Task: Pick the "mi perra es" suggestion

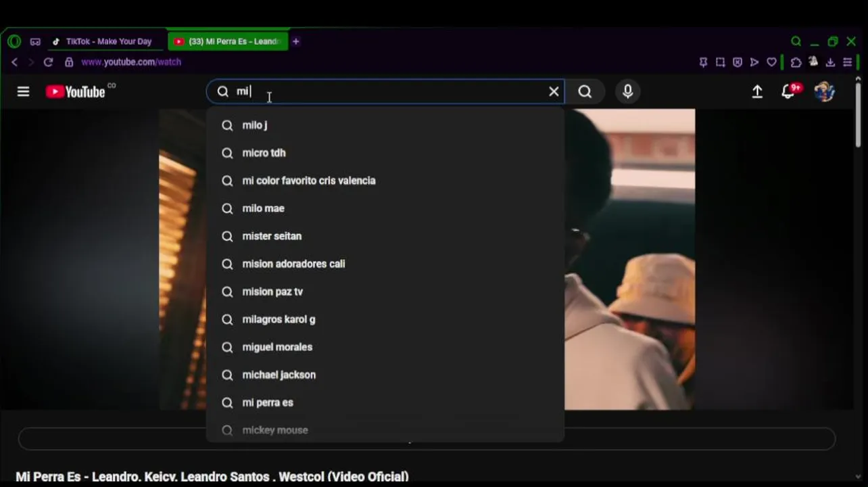Action: tap(385, 402)
